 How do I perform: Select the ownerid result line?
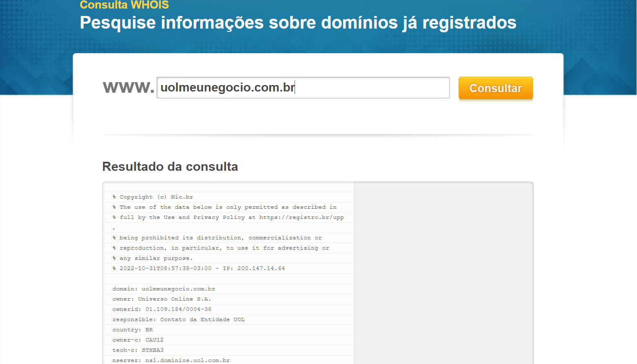click(162, 309)
